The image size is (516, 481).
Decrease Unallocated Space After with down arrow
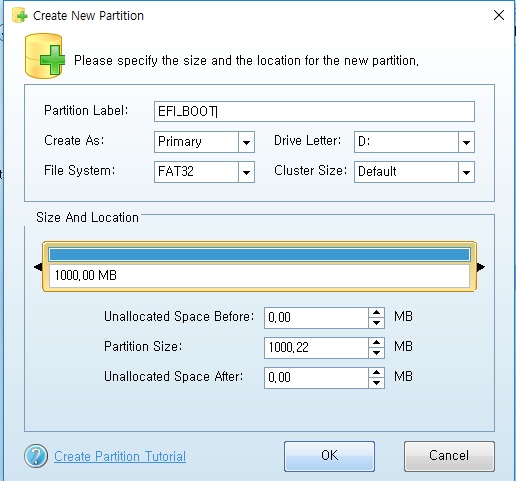[377, 383]
